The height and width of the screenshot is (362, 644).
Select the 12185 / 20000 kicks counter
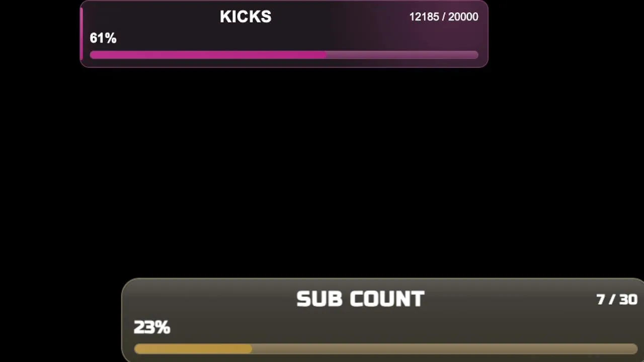click(444, 17)
